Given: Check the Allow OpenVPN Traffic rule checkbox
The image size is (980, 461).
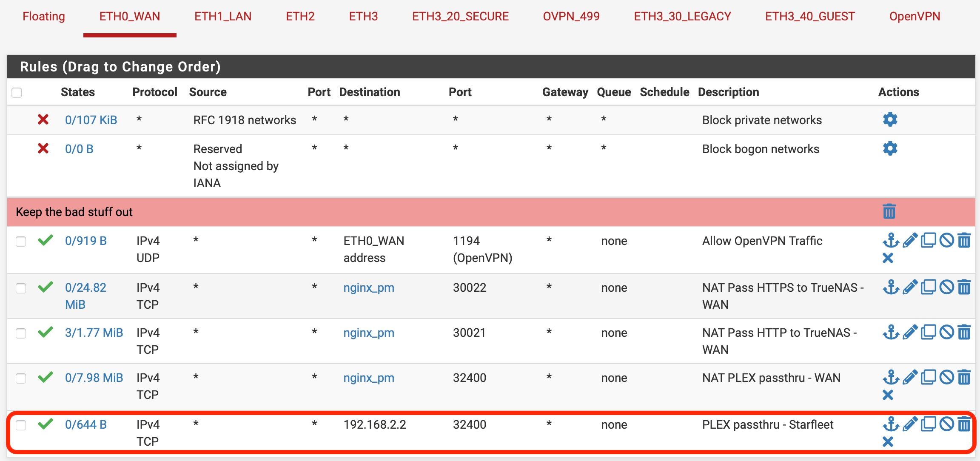Looking at the screenshot, I should coord(21,242).
